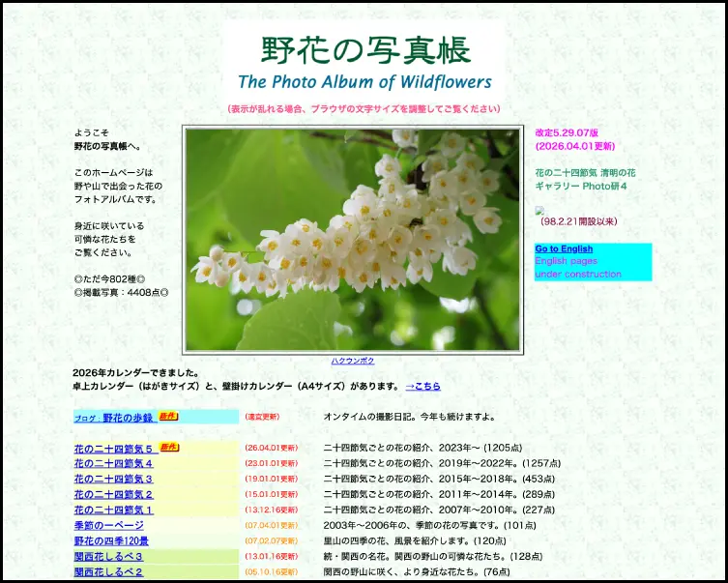Click the (13.01.16更新) date

point(271,556)
